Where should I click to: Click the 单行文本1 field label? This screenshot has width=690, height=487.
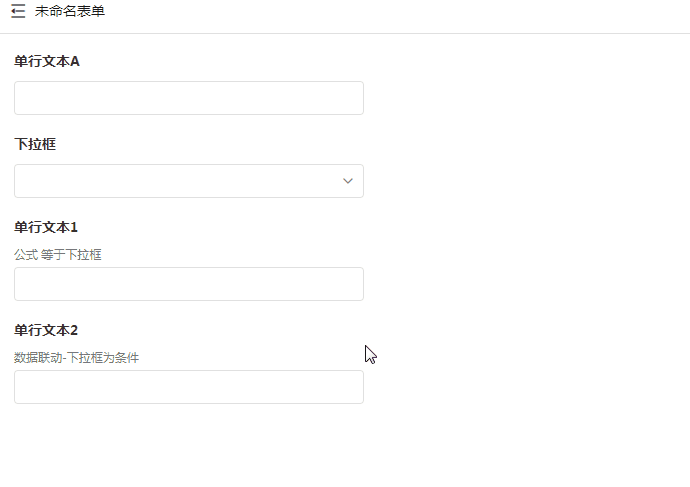(46, 227)
